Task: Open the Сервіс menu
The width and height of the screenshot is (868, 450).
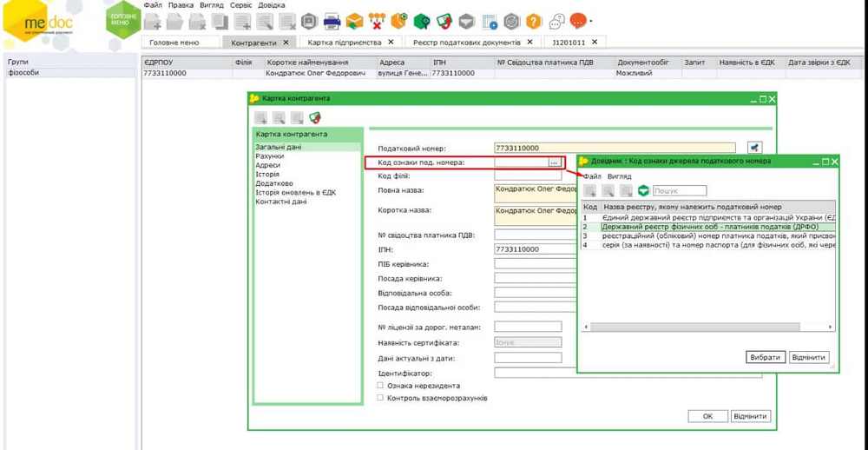Action: click(240, 5)
